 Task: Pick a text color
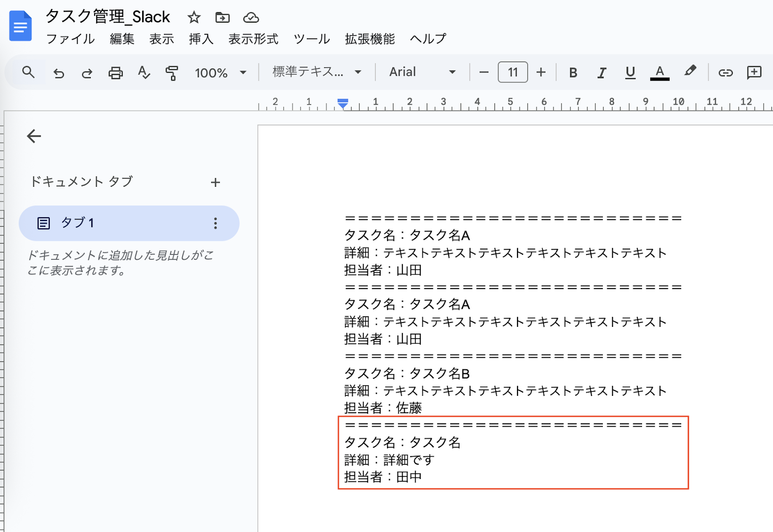click(x=659, y=73)
